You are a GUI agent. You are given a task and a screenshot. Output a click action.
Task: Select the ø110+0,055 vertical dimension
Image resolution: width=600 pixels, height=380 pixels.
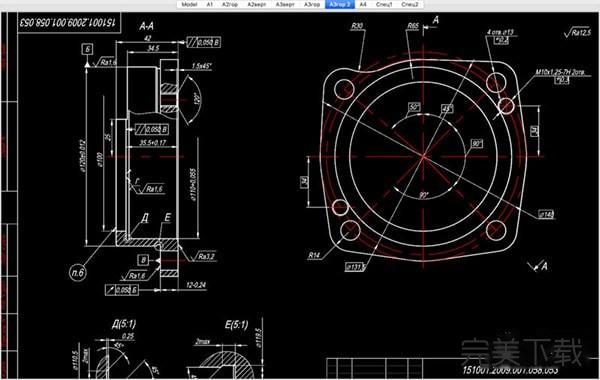(193, 185)
